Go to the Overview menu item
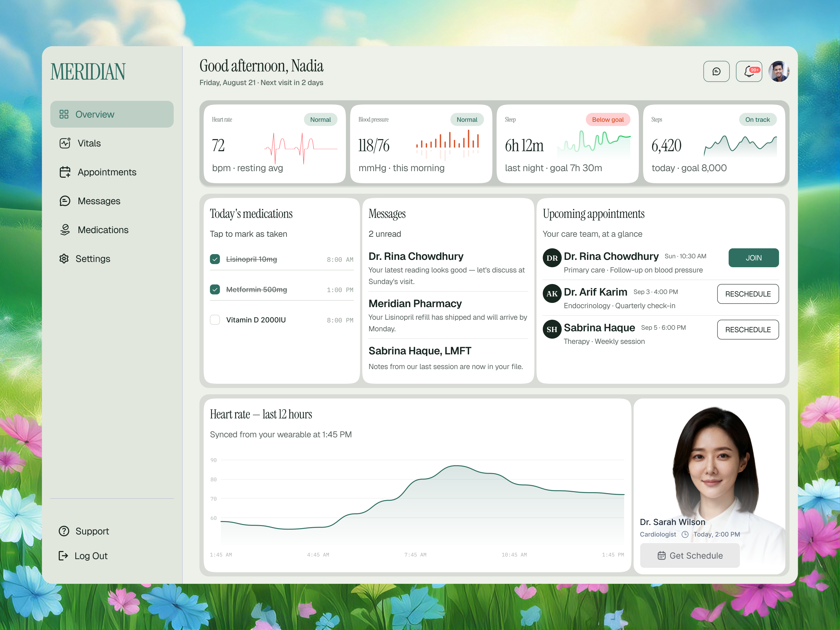This screenshot has width=840, height=630. click(112, 114)
